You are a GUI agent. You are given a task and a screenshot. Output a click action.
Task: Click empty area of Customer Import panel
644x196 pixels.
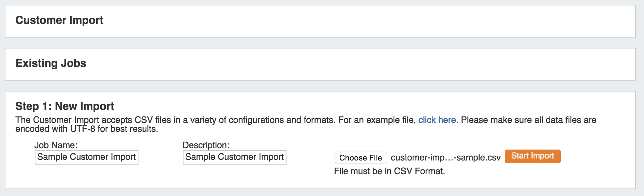click(341, 21)
